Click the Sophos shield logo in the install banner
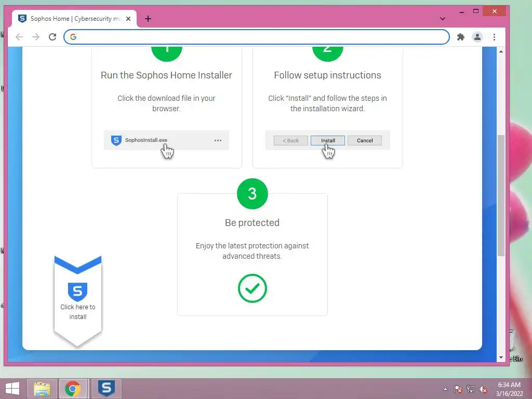The height and width of the screenshot is (399, 532). click(78, 292)
